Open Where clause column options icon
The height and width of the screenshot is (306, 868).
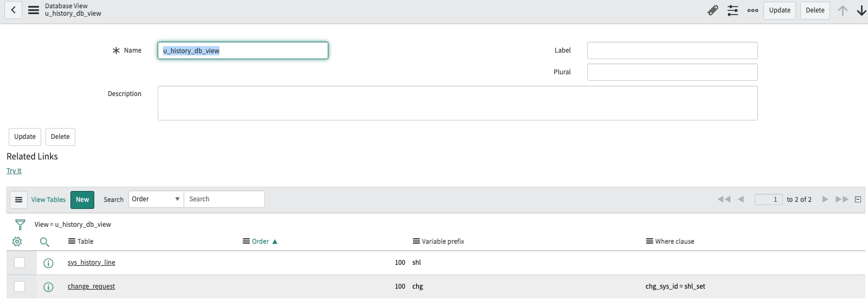tap(649, 241)
